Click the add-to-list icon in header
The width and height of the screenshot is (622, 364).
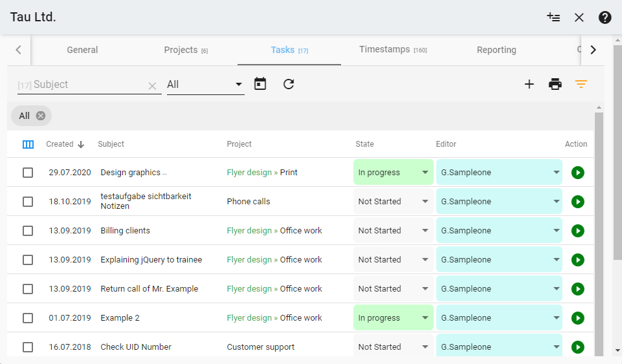[x=553, y=17]
